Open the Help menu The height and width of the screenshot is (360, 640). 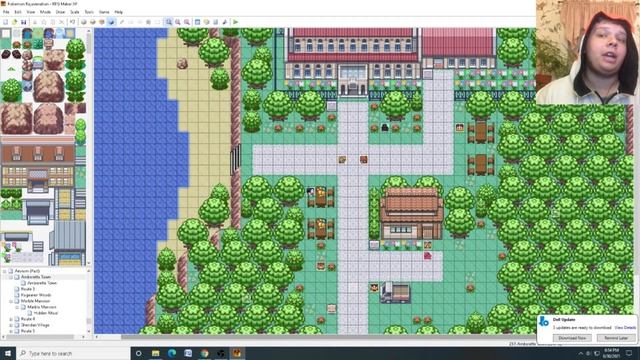pyautogui.click(x=118, y=12)
